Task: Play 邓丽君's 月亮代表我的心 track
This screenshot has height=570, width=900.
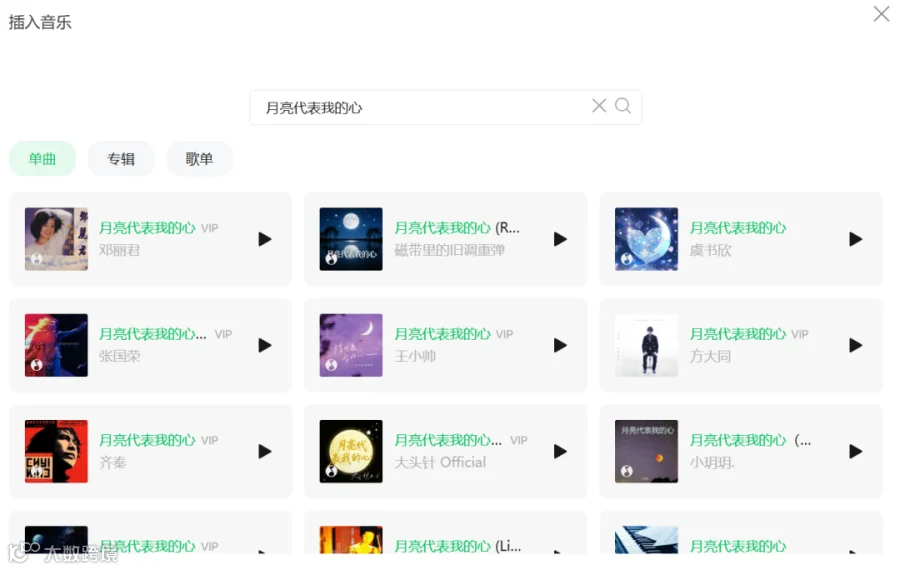Action: 265,239
